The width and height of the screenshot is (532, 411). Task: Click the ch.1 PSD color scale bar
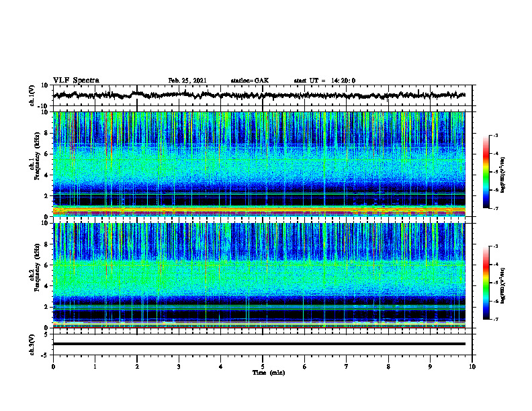coord(486,172)
